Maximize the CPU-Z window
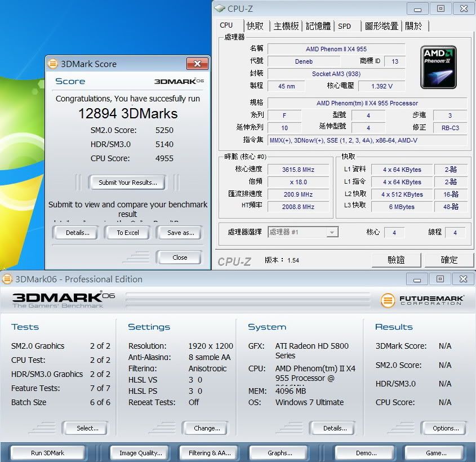This screenshot has height=462, width=476. coord(441,8)
